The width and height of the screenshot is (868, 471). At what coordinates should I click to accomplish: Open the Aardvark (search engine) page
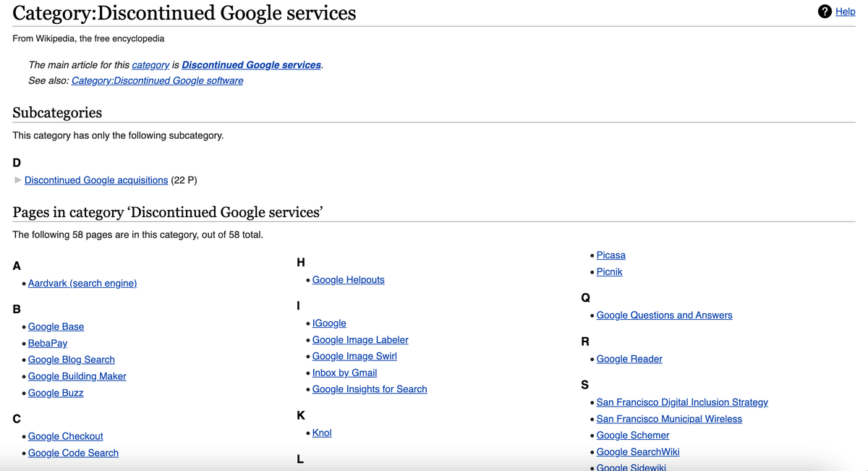tap(82, 283)
